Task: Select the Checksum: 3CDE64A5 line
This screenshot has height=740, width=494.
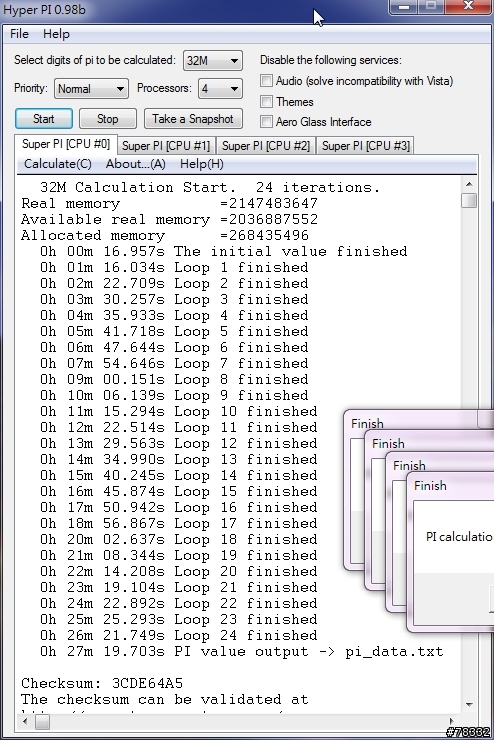Action: tap(102, 683)
